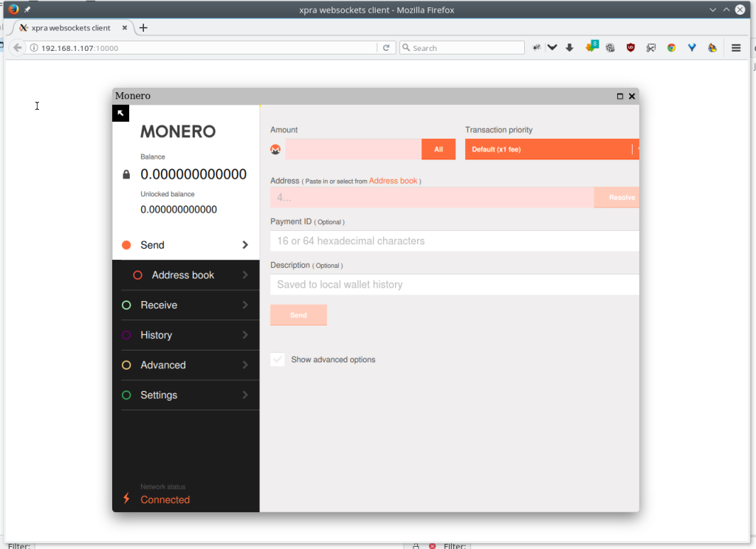This screenshot has height=549, width=756.
Task: Click the black arrow icon above MONERO logo
Action: [x=120, y=114]
